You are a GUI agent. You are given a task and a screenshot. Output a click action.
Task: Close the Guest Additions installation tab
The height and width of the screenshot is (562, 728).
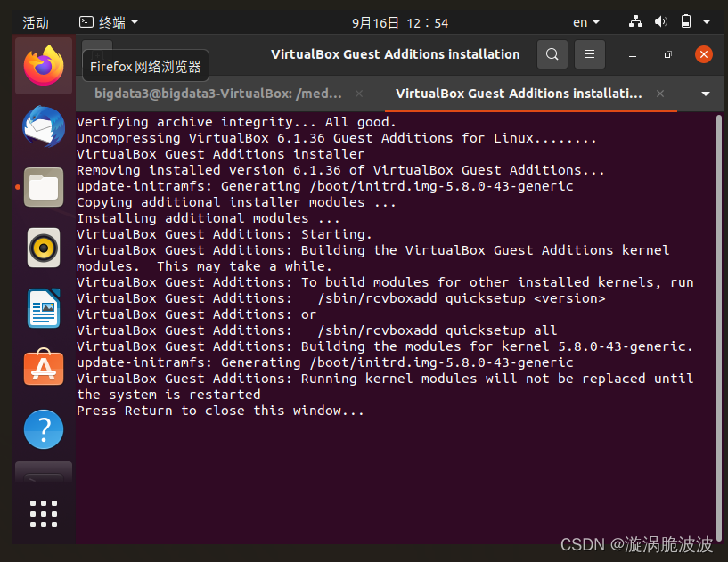[659, 94]
